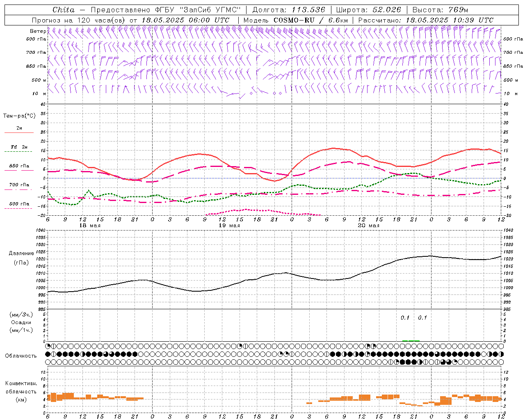Click "Прогноз на 120 часа(ов)" forecast text
The image size is (525, 420).
[x=79, y=20]
